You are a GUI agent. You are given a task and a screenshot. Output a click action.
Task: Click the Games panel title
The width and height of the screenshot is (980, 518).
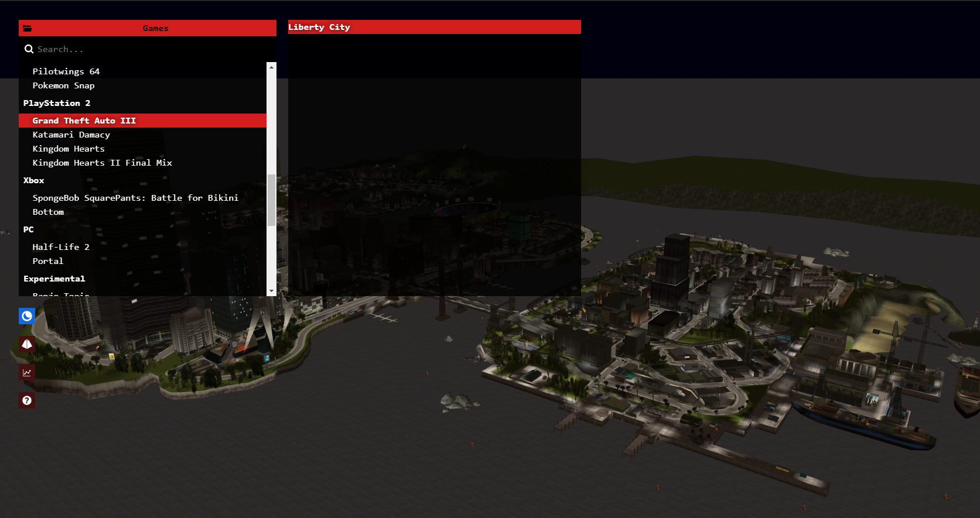(155, 28)
